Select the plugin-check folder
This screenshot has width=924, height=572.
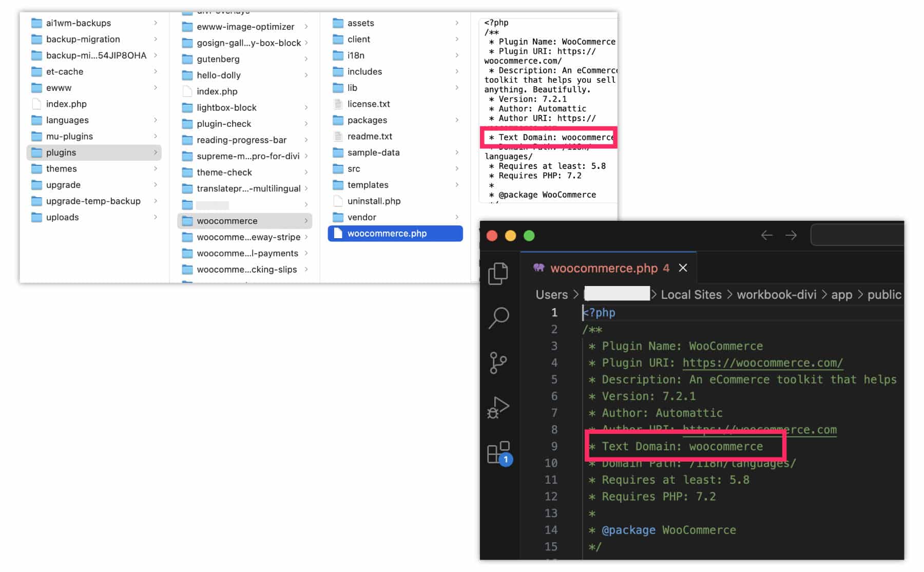point(245,124)
